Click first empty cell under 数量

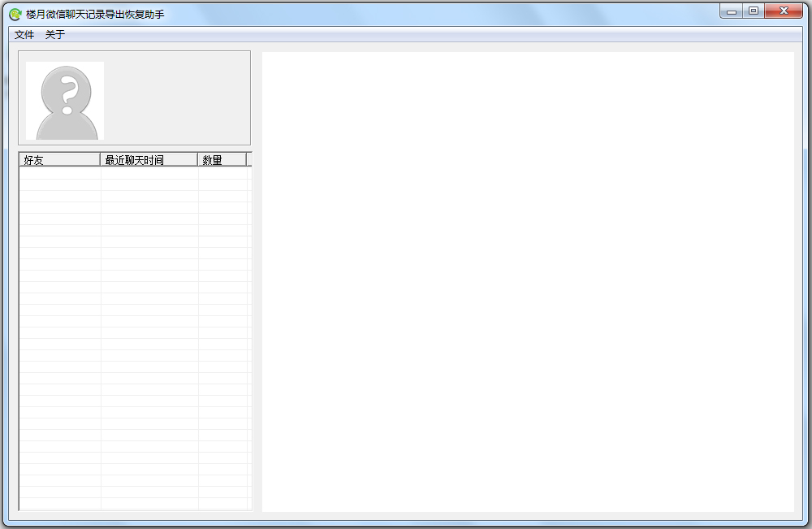[222, 173]
